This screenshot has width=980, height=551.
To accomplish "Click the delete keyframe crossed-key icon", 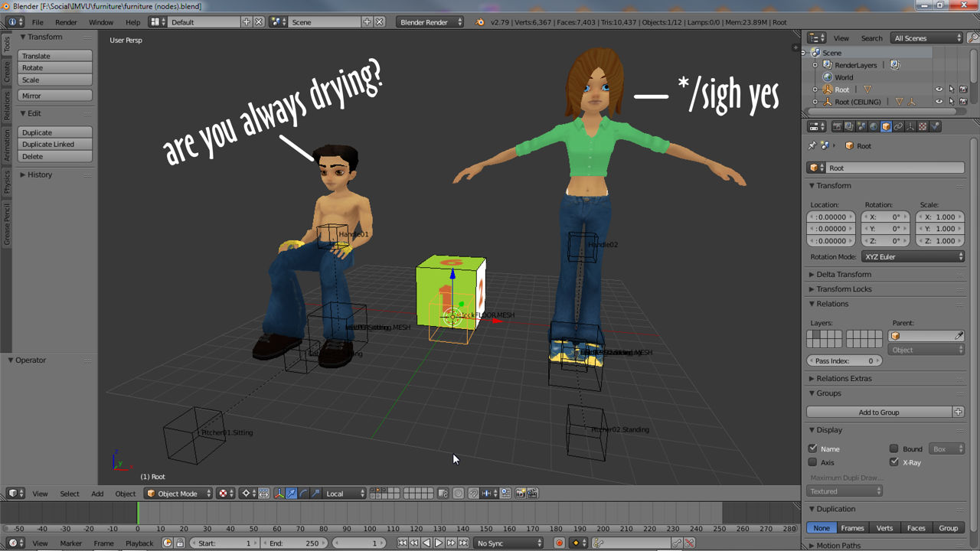I will [x=689, y=543].
